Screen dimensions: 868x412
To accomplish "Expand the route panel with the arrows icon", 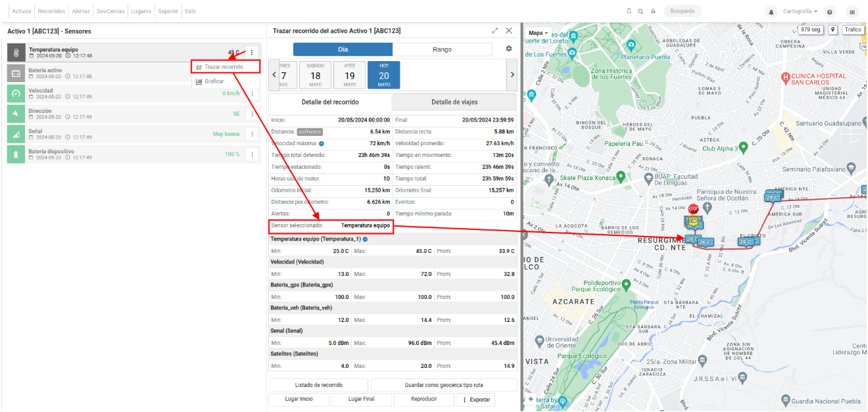I will point(495,30).
